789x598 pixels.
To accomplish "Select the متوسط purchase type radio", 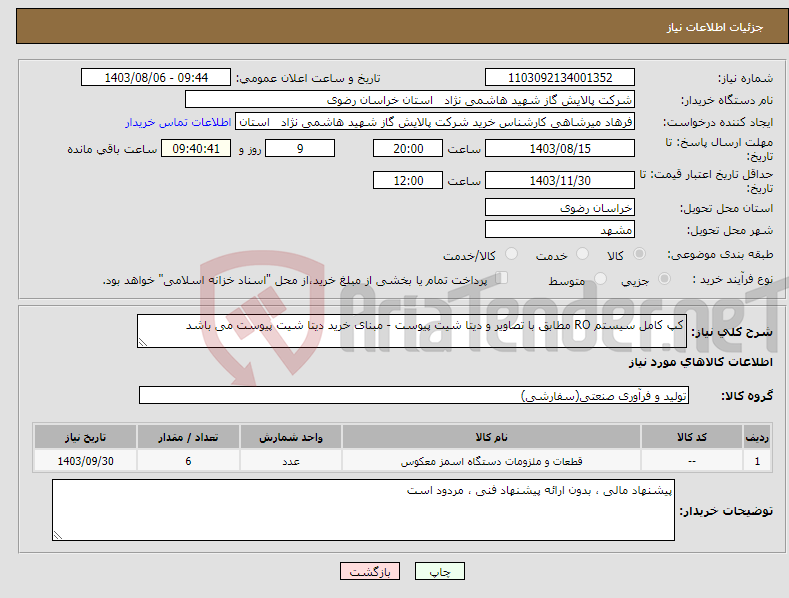I will (600, 278).
